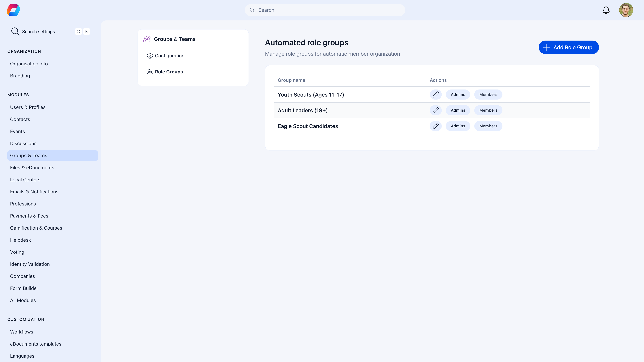Open your profile avatar
The image size is (644, 362).
(x=626, y=10)
